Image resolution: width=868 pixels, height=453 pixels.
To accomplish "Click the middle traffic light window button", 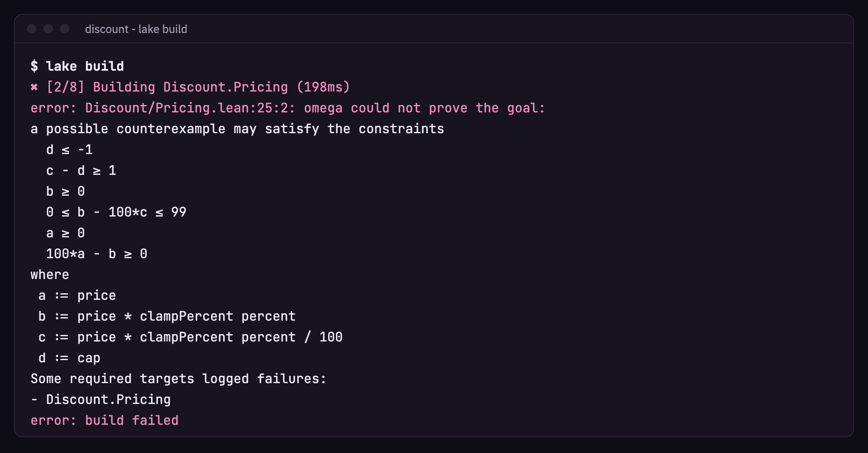I will coord(48,29).
